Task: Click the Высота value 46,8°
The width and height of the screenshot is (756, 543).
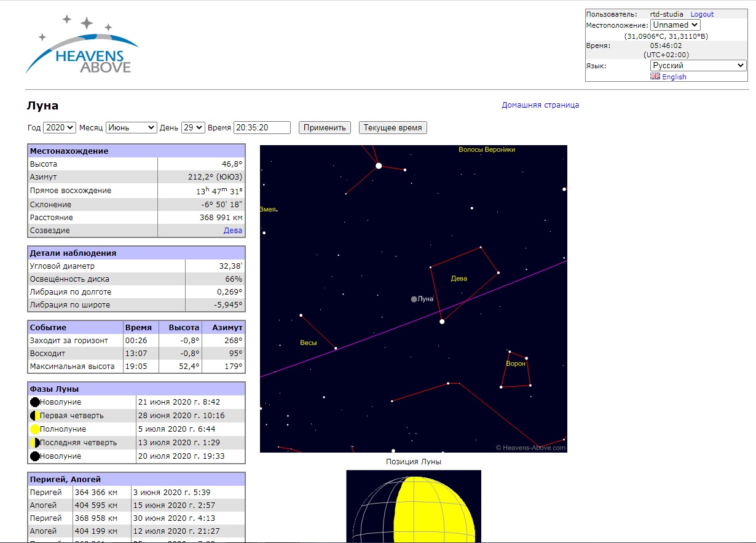Action: (232, 164)
